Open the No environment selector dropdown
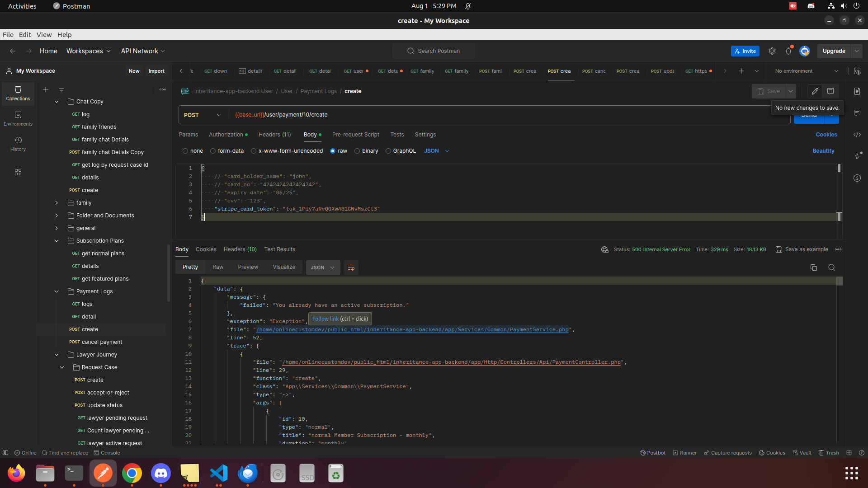The height and width of the screenshot is (488, 868). [x=807, y=71]
